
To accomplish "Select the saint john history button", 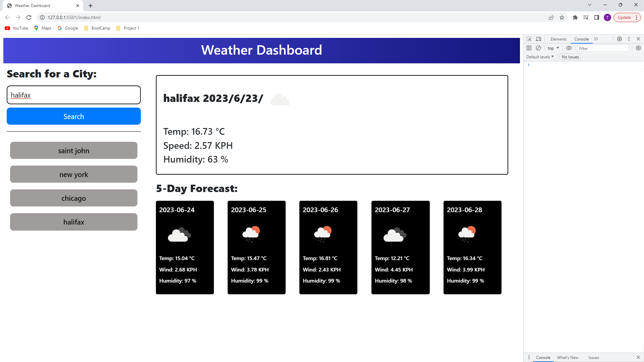I will click(73, 150).
